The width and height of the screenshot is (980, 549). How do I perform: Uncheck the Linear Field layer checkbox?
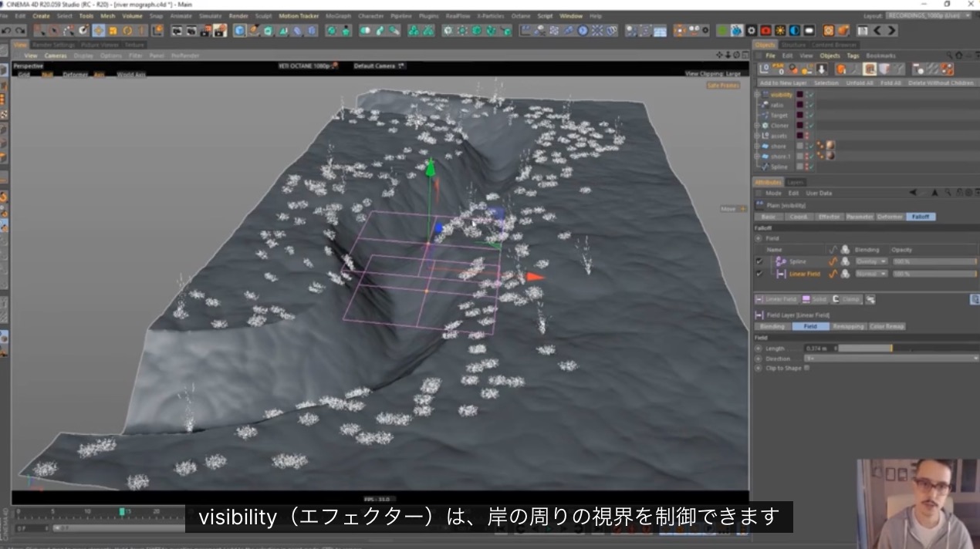point(759,274)
